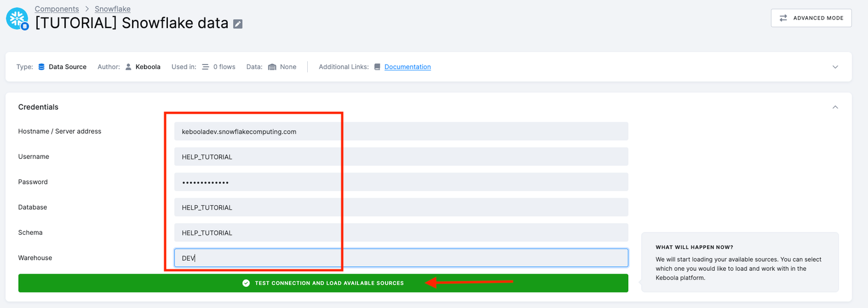Expand the component info panel chevron

click(835, 67)
